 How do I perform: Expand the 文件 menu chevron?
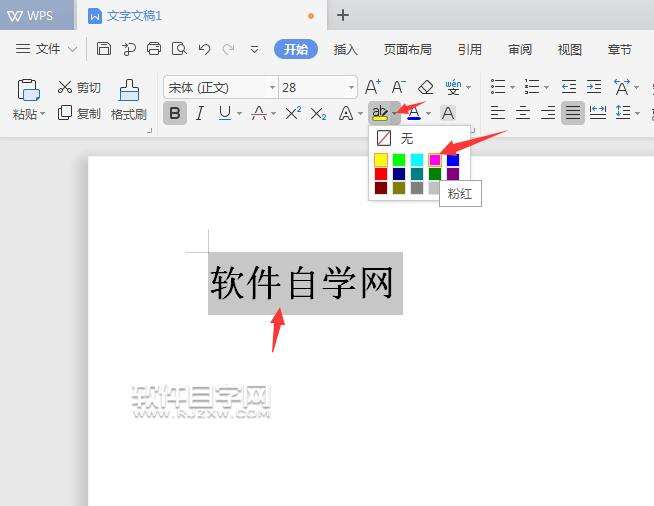(x=73, y=49)
